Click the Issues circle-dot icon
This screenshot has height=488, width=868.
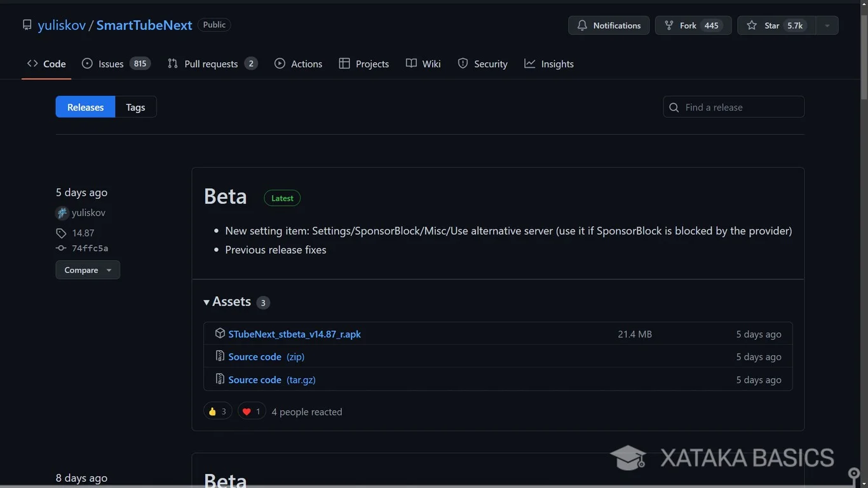click(87, 64)
